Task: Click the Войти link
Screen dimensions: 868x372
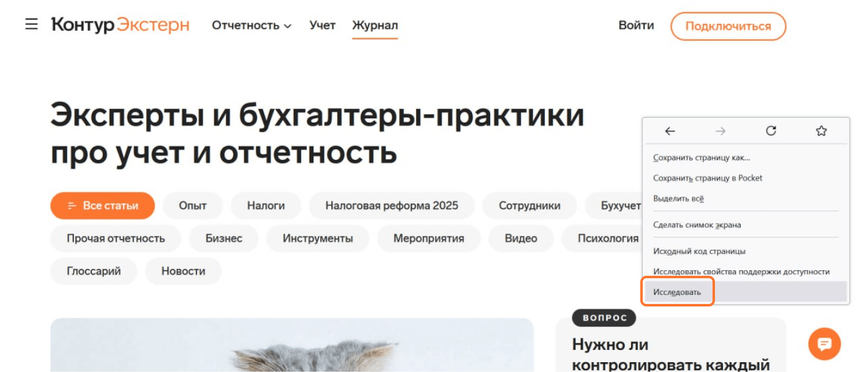Action: tap(637, 26)
